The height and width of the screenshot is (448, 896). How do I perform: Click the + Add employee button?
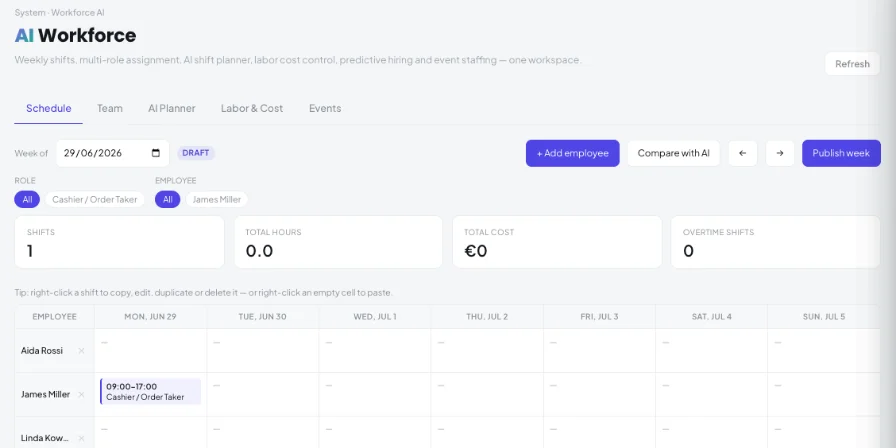(x=573, y=153)
